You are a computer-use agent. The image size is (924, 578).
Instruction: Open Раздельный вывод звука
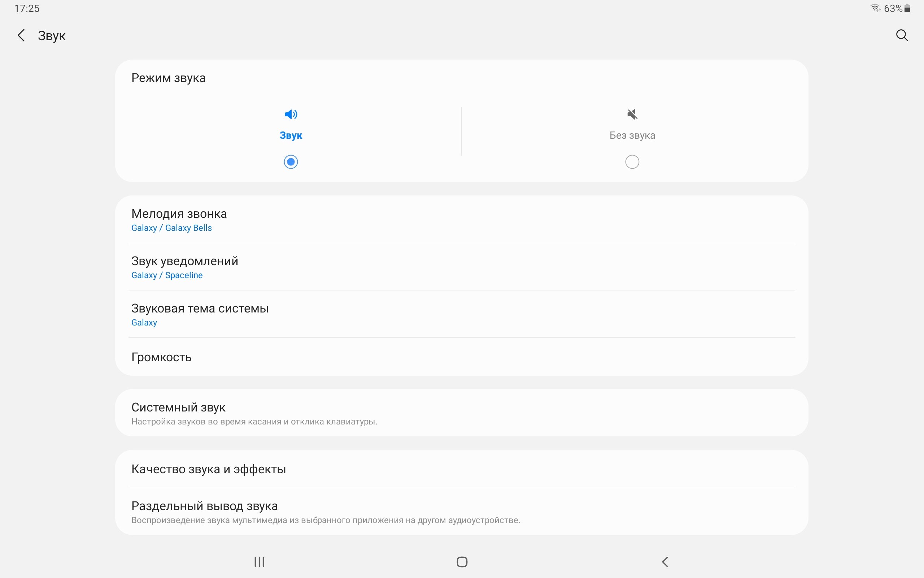[x=462, y=512]
